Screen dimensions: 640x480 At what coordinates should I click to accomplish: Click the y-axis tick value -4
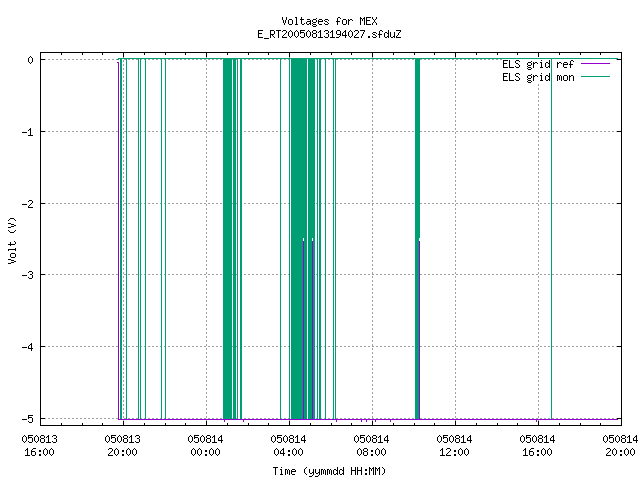click(28, 347)
